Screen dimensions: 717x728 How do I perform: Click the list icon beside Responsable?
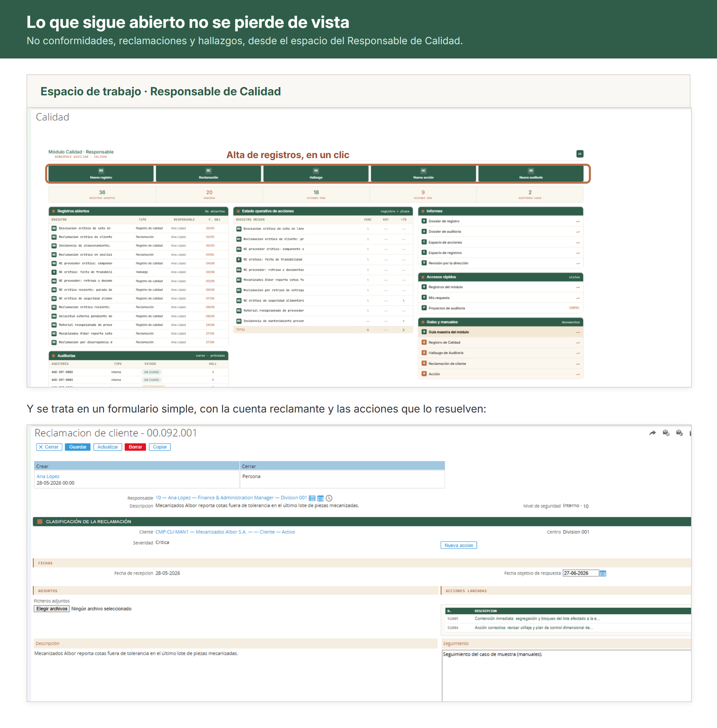coord(312,498)
